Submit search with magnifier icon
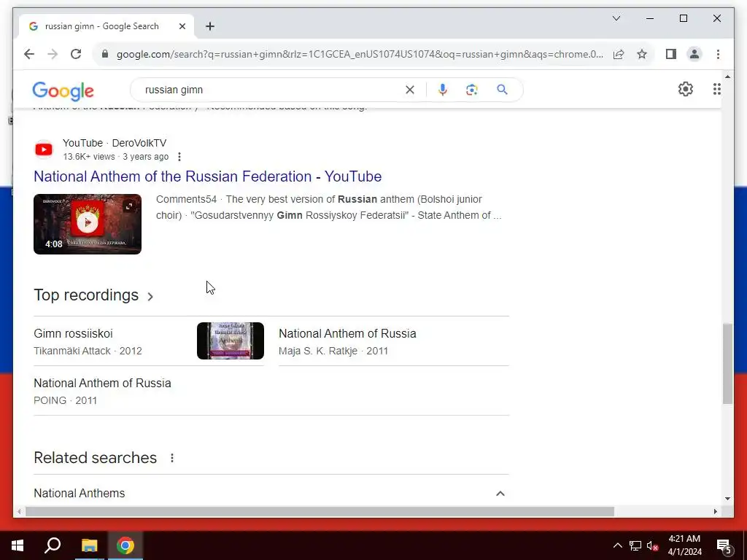The height and width of the screenshot is (560, 747). (x=502, y=90)
